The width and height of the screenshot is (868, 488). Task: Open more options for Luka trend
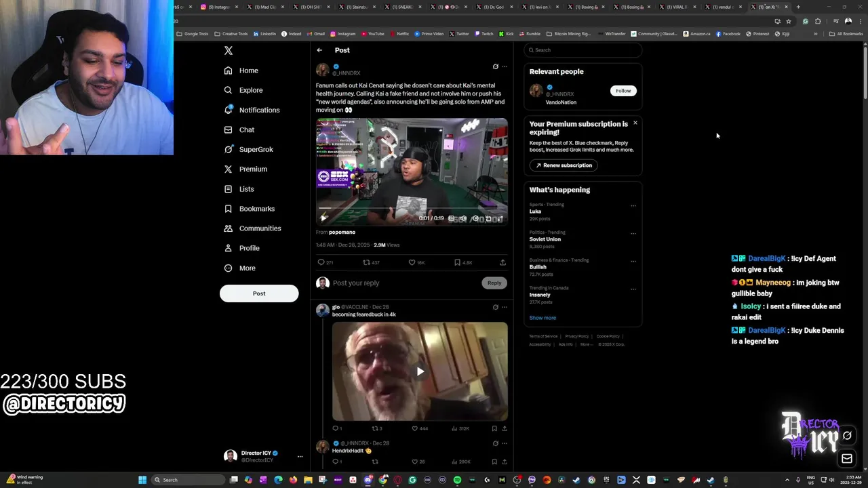click(633, 205)
